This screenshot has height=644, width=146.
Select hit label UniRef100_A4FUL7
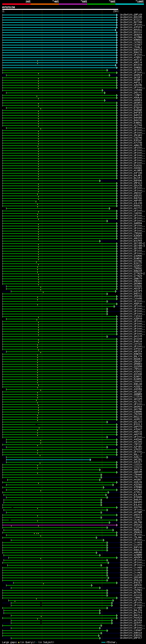coord(131,82)
